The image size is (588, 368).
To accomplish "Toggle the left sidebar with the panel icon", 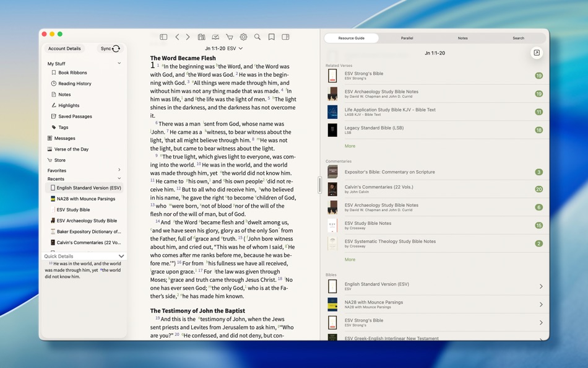I will tap(163, 37).
